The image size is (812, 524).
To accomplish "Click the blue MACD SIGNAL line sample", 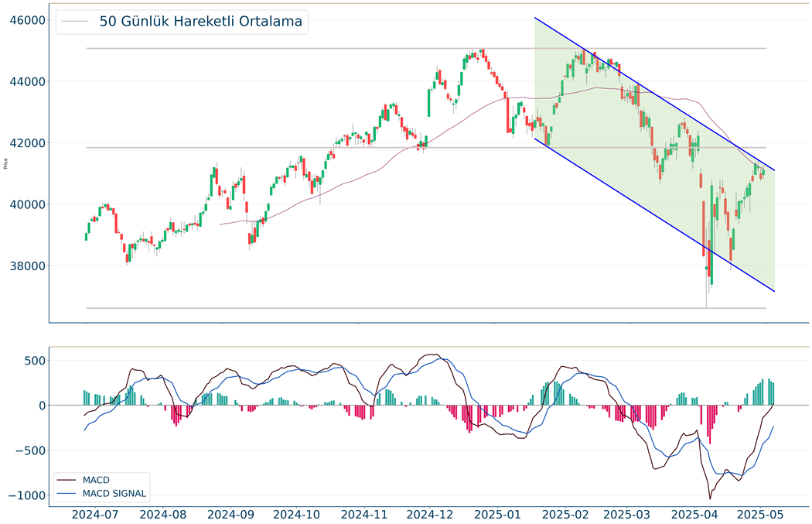I will click(x=67, y=494).
